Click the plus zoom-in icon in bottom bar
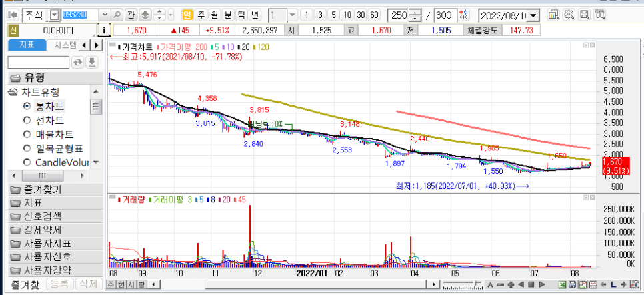 pos(511,284)
